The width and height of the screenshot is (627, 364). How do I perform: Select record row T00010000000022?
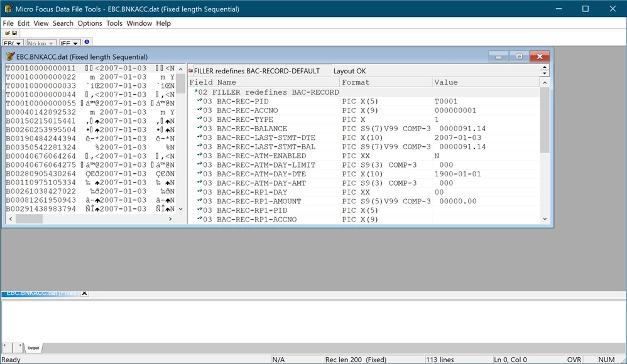pos(90,77)
